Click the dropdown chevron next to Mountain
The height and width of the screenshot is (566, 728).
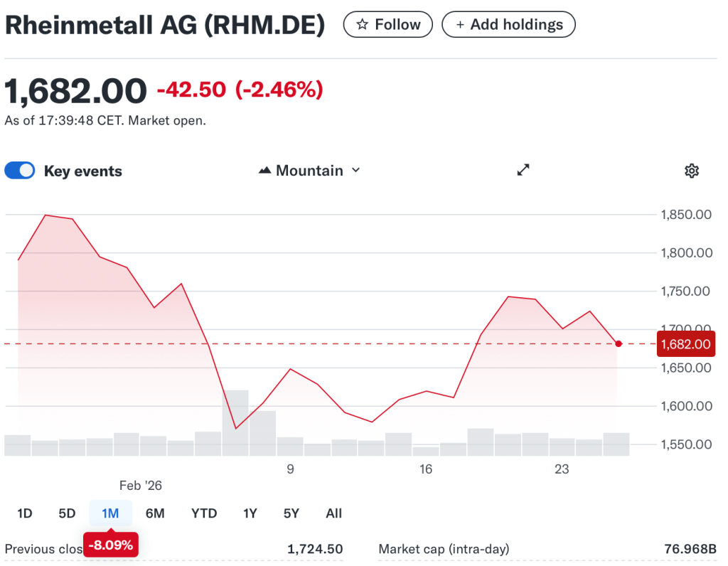(356, 171)
